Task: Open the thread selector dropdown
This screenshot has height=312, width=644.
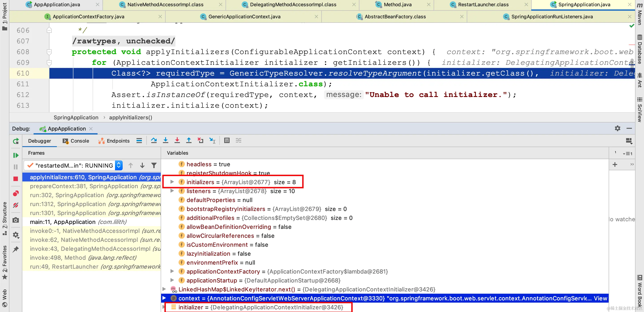Action: click(119, 165)
